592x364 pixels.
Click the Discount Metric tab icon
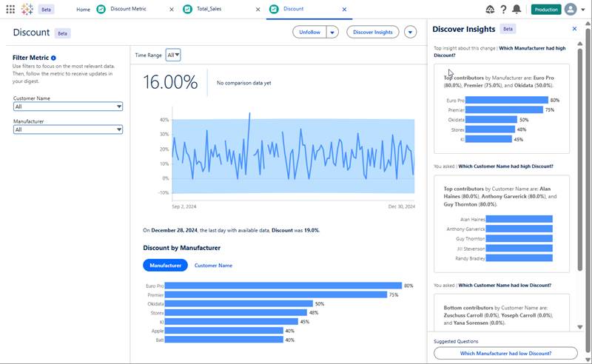coord(101,9)
